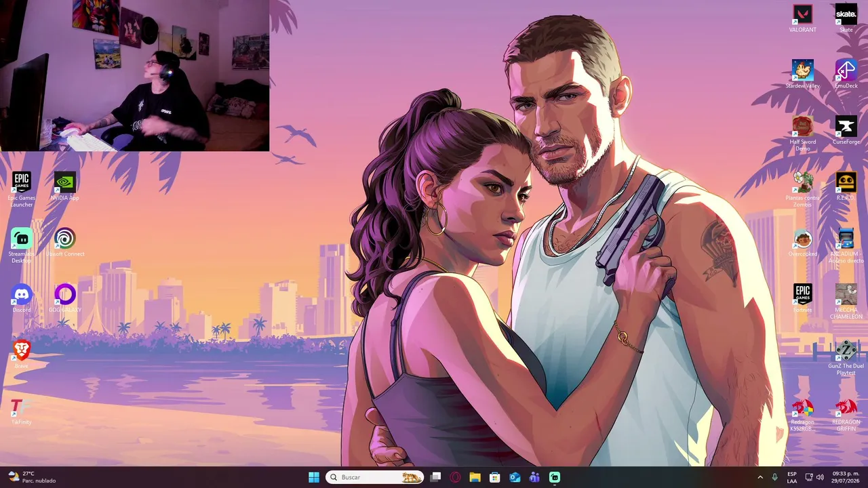The image size is (868, 488).
Task: Click the microphone tray icon
Action: (x=774, y=477)
